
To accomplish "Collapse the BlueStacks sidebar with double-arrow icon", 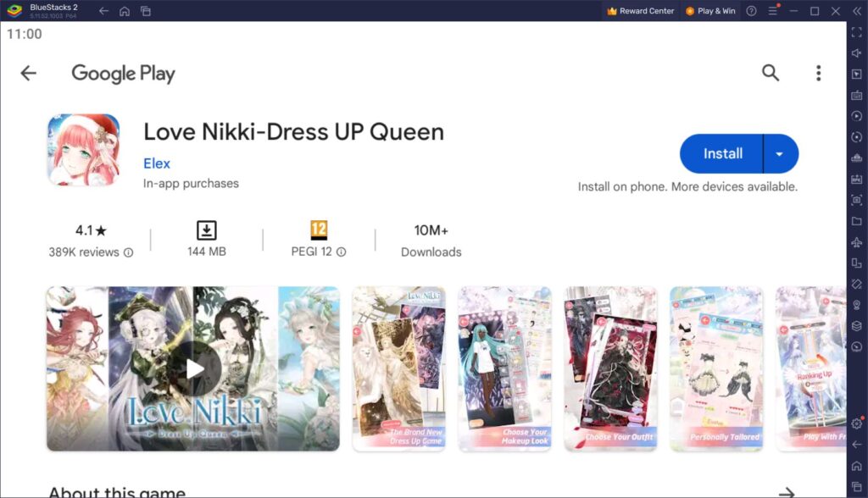I will pyautogui.click(x=856, y=11).
